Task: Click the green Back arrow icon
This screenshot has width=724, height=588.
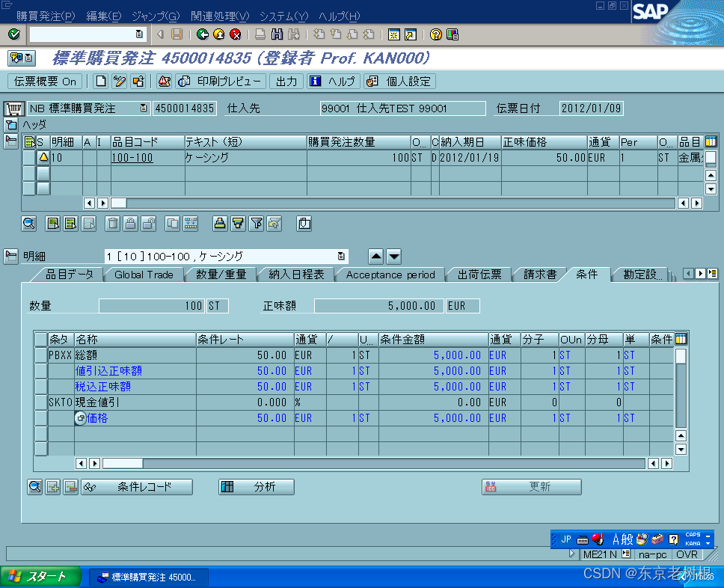Action: click(x=203, y=34)
